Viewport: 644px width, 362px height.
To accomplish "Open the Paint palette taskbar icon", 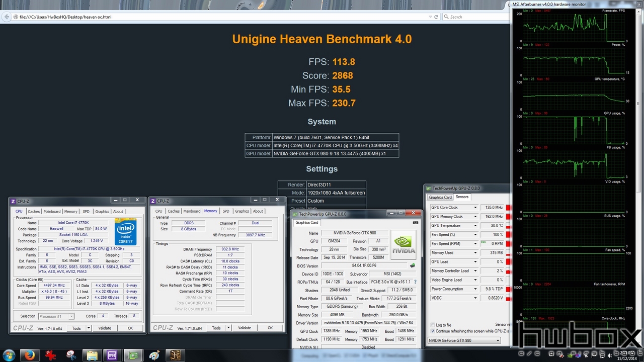I will (154, 355).
